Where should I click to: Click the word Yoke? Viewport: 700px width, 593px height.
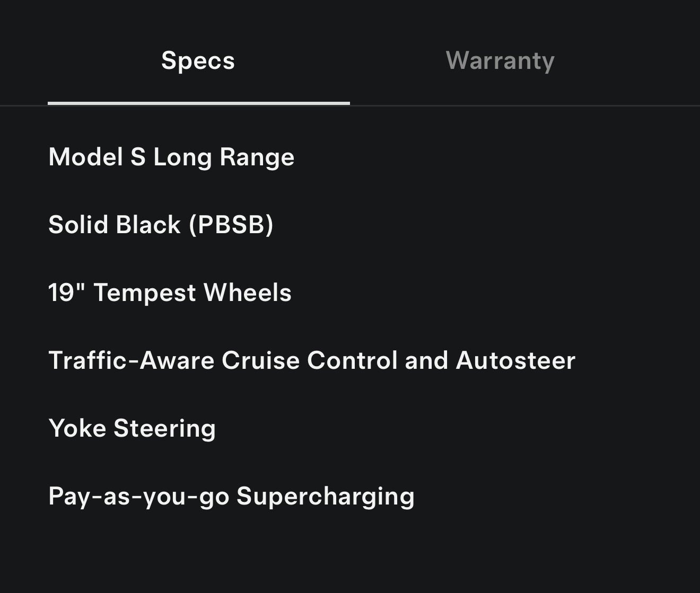coord(77,428)
